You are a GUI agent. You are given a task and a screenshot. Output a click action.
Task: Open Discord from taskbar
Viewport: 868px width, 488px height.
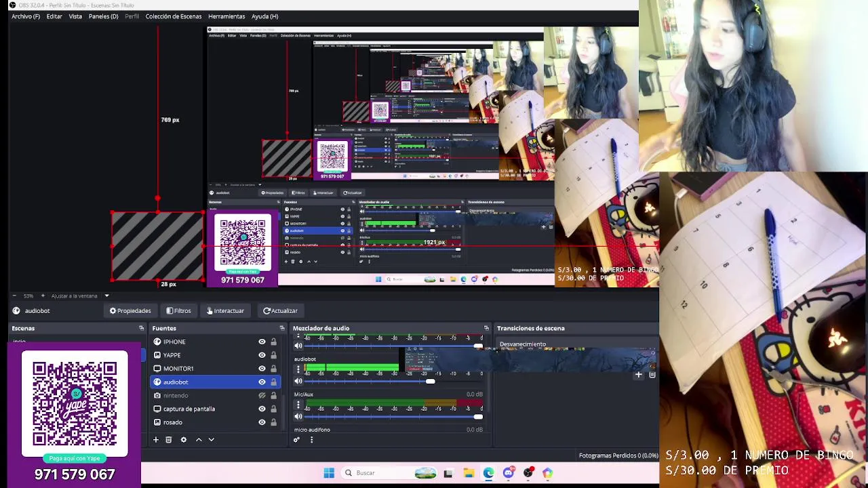(x=509, y=473)
